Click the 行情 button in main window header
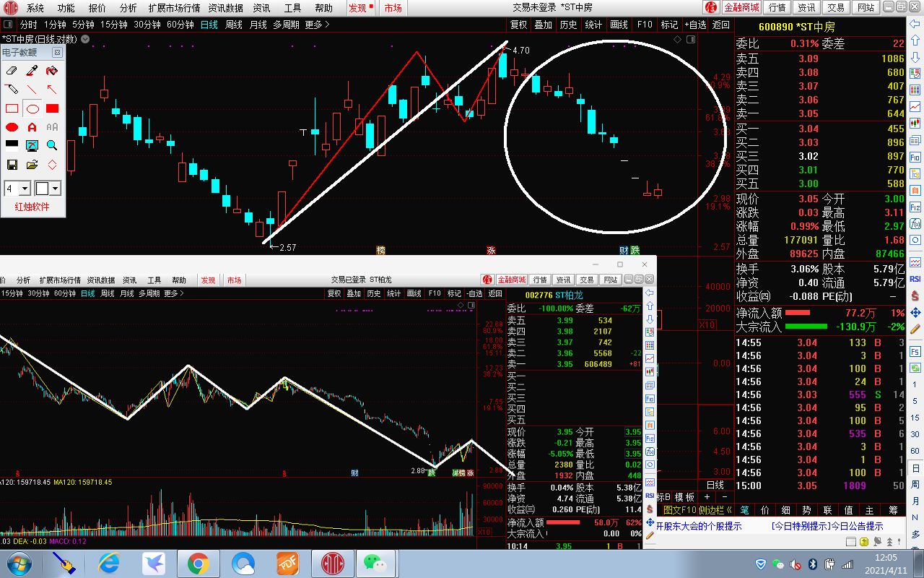The image size is (924, 578). point(777,7)
